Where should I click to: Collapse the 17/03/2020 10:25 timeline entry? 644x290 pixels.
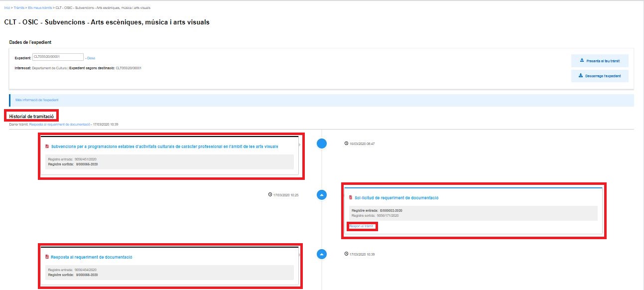point(322,195)
